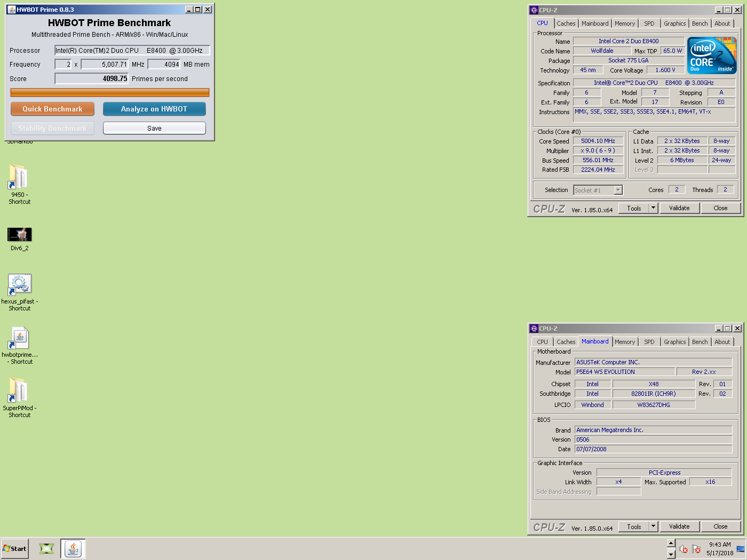Viewport: 747px width, 560px height.
Task: Switch to CPU tab in bottom CPU-Z
Action: [x=543, y=342]
